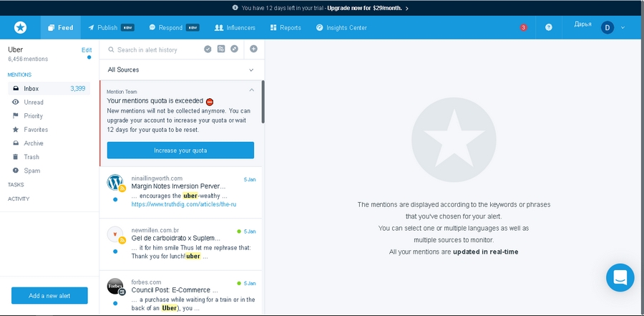
Task: Open the All Sources dropdown
Action: pyautogui.click(x=181, y=70)
